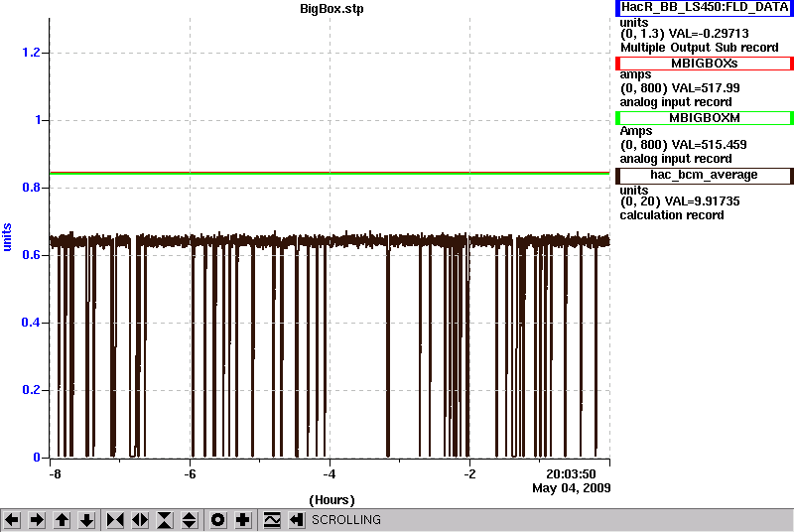Select the hac_bcm_average curve legend
This screenshot has width=794, height=532.
pos(705,175)
